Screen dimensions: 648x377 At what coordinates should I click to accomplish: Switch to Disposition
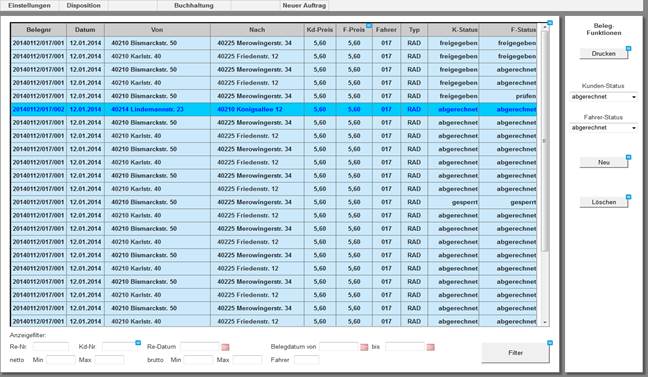(83, 5)
